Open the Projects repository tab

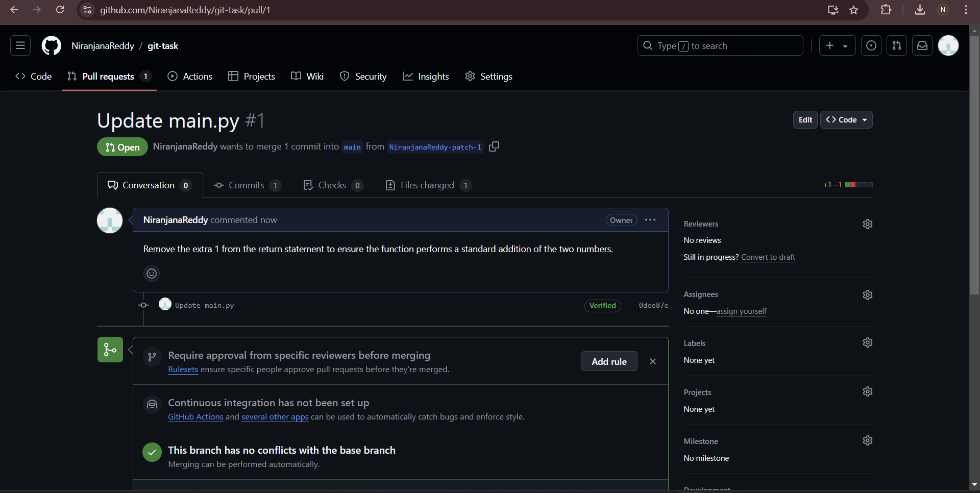(252, 76)
